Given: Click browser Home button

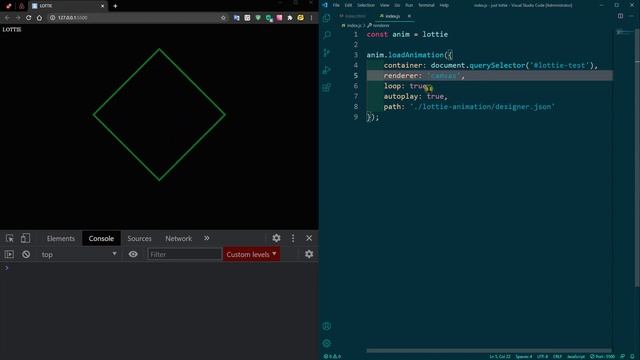Looking at the screenshot, I should [39, 18].
